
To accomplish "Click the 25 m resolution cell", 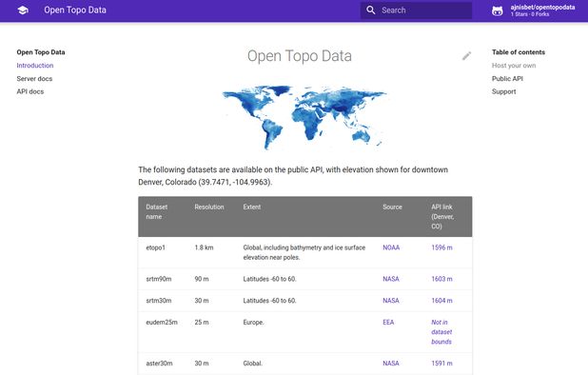I will [x=202, y=322].
